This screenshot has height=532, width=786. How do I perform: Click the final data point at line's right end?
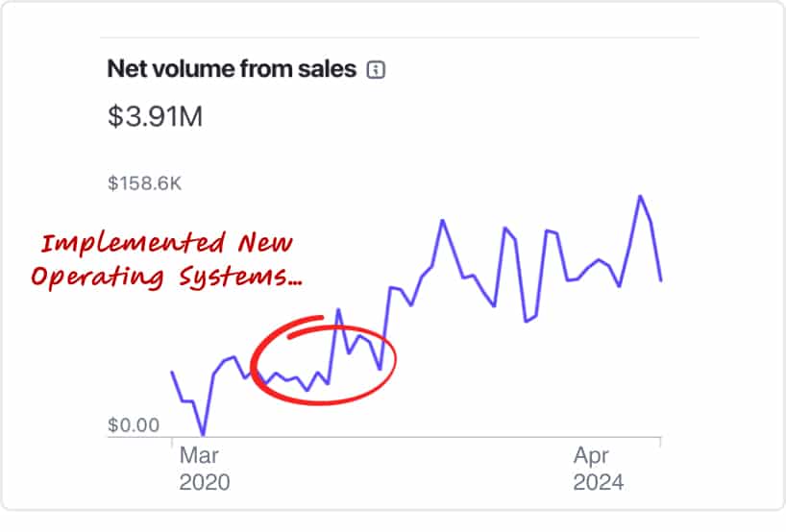coord(661,280)
